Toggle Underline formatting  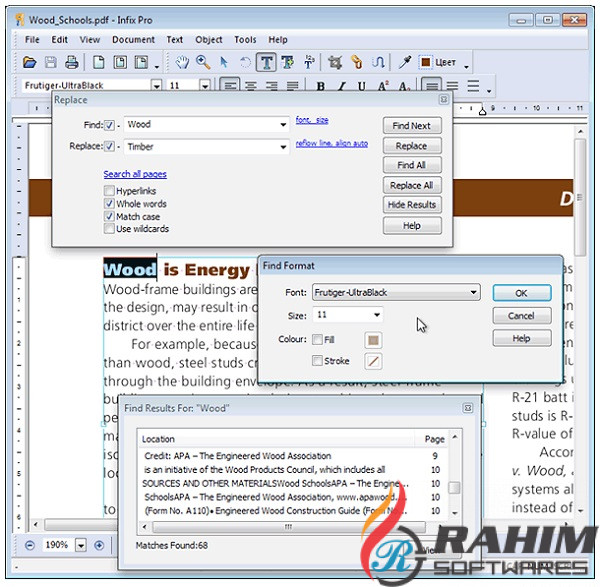(362, 86)
